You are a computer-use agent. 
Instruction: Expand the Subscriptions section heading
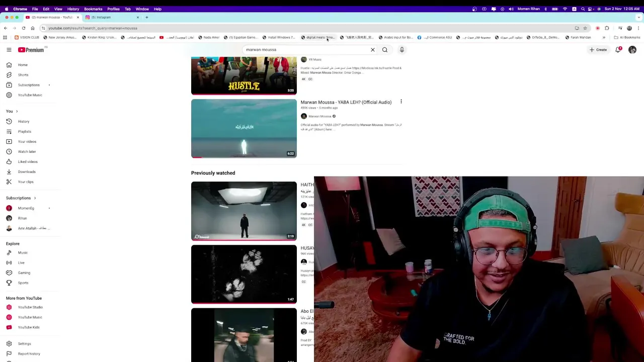coord(21,198)
